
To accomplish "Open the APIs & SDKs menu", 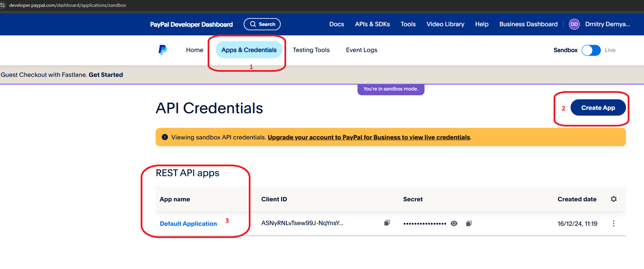I will click(372, 24).
